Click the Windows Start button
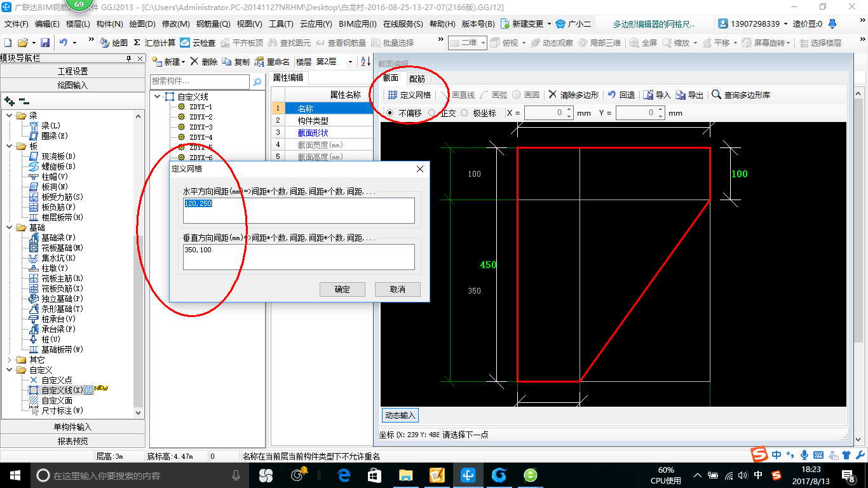 [15, 475]
